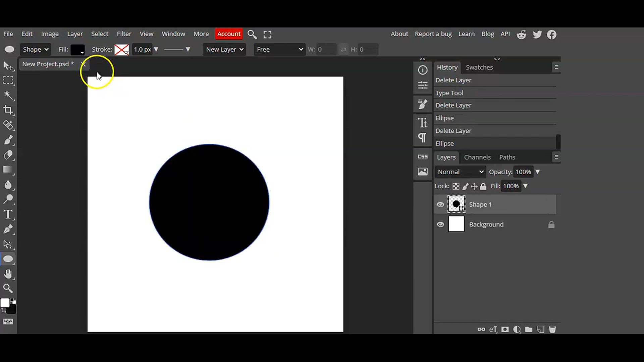Open the Reddit link icon
This screenshot has width=644, height=362.
[521, 35]
